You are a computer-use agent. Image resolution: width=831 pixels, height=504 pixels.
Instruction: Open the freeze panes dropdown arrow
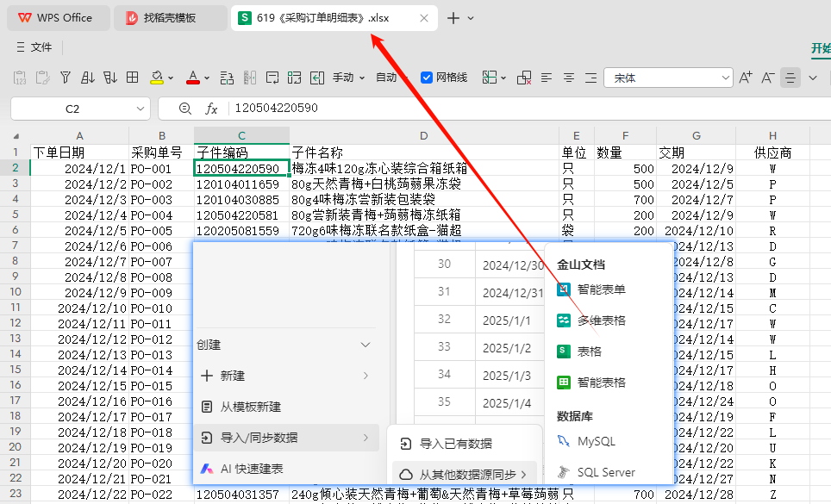click(x=503, y=78)
